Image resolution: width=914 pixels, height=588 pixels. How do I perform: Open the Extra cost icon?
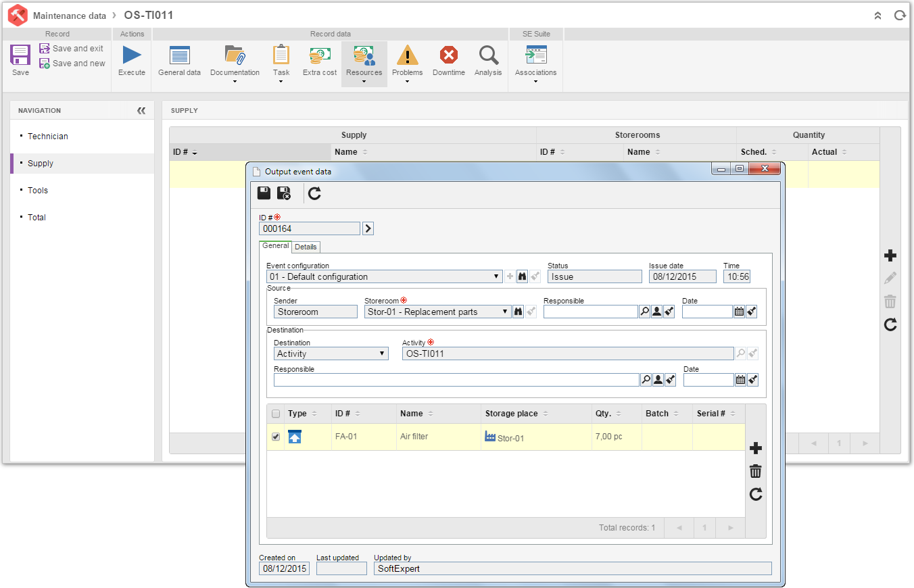tap(320, 55)
